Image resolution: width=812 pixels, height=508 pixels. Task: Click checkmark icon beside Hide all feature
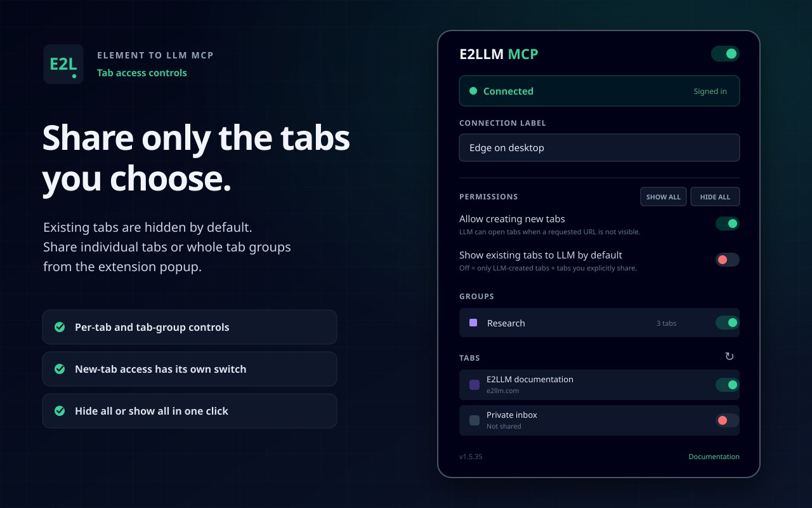click(60, 411)
